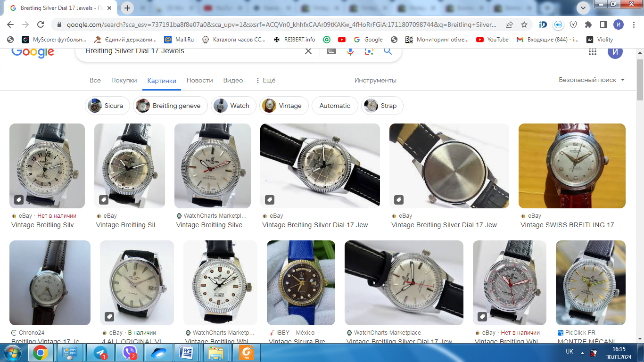Viewport: 644px width, 362px height.
Task: Open the Google account avatar on the page
Action: pos(615,51)
